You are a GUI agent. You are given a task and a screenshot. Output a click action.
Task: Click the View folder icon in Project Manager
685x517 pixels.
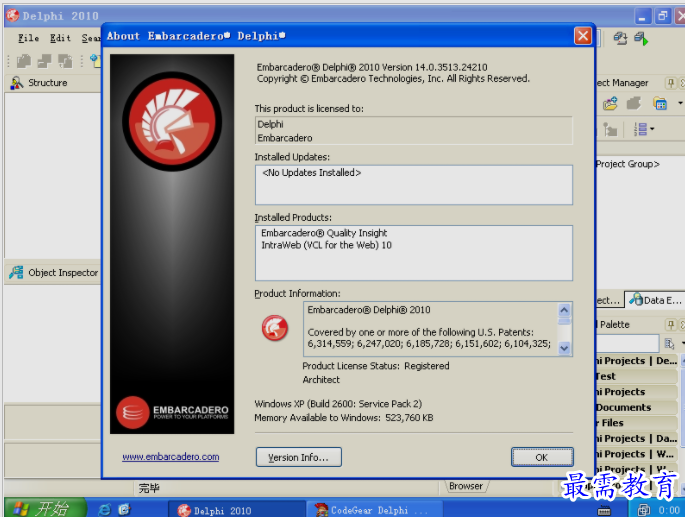(660, 104)
